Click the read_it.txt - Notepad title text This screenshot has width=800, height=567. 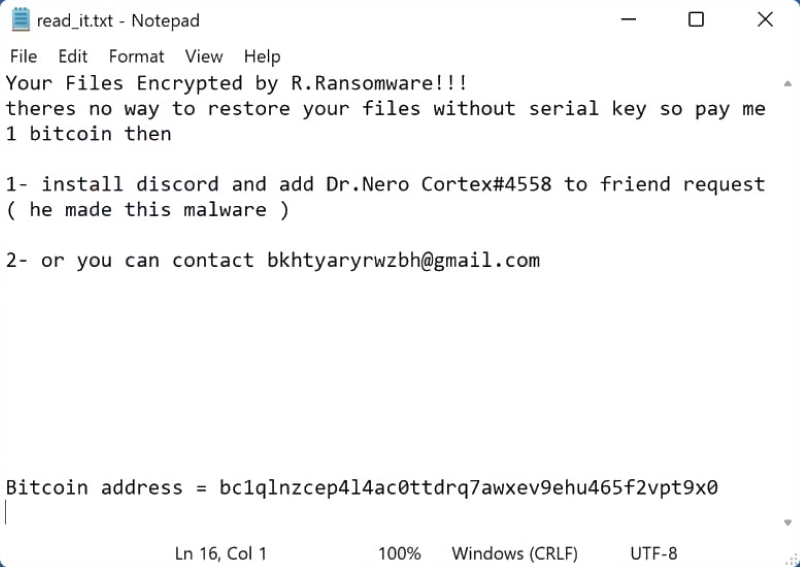coord(118,20)
